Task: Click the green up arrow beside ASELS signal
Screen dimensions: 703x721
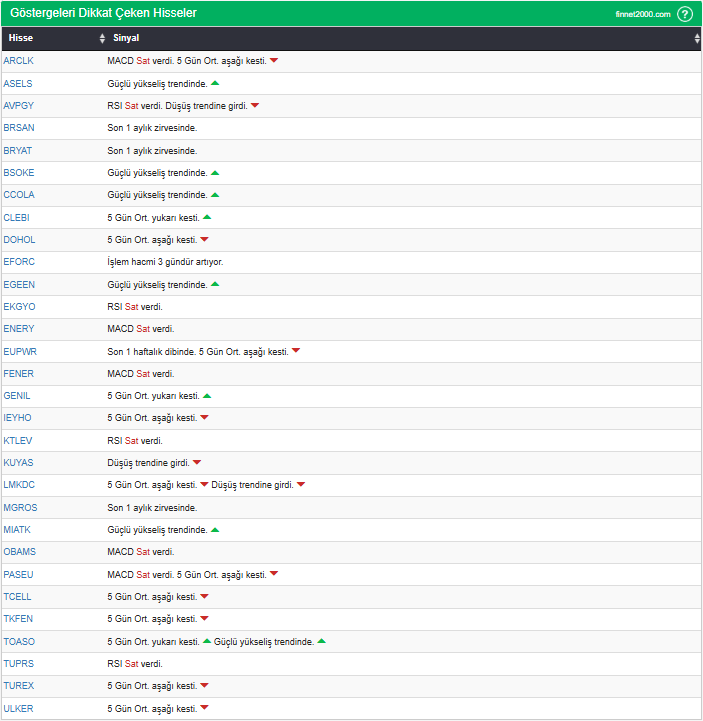Action: [x=215, y=83]
